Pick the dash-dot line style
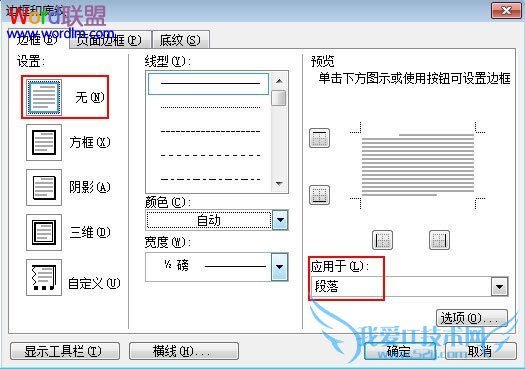525x369 pixels. 210,179
